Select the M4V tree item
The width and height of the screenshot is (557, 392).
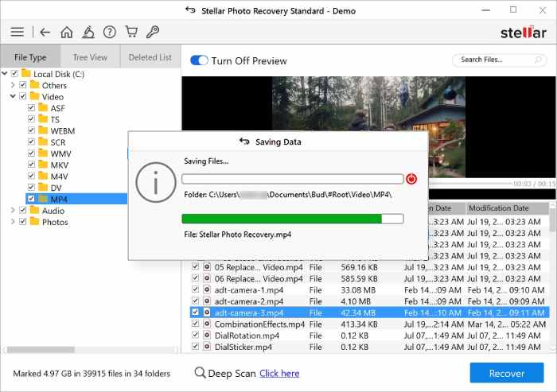pos(60,177)
